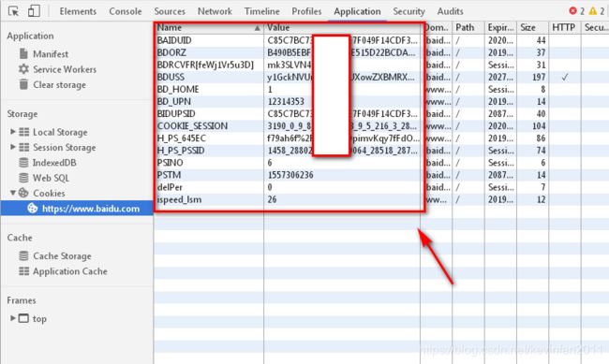This screenshot has height=364, width=609.
Task: Switch to the Sources tab
Action: (170, 11)
